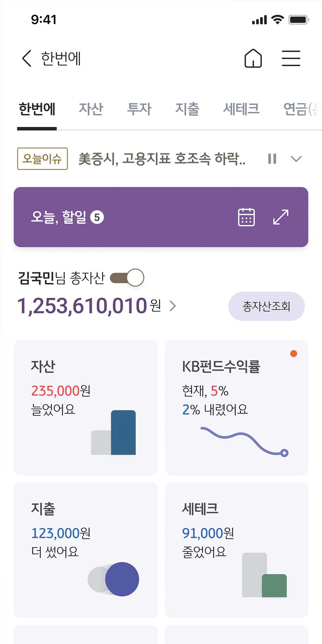
Task: Expand the 오늘이슈 news dropdown chevron
Action: tap(296, 159)
